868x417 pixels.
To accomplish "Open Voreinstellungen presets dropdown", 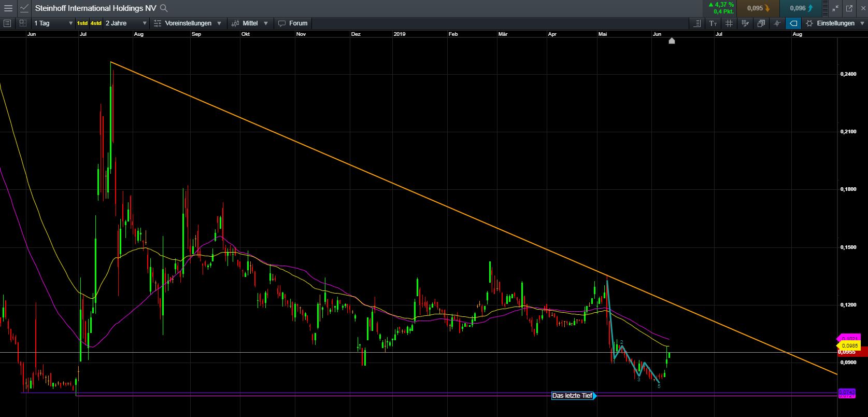I will pyautogui.click(x=188, y=23).
